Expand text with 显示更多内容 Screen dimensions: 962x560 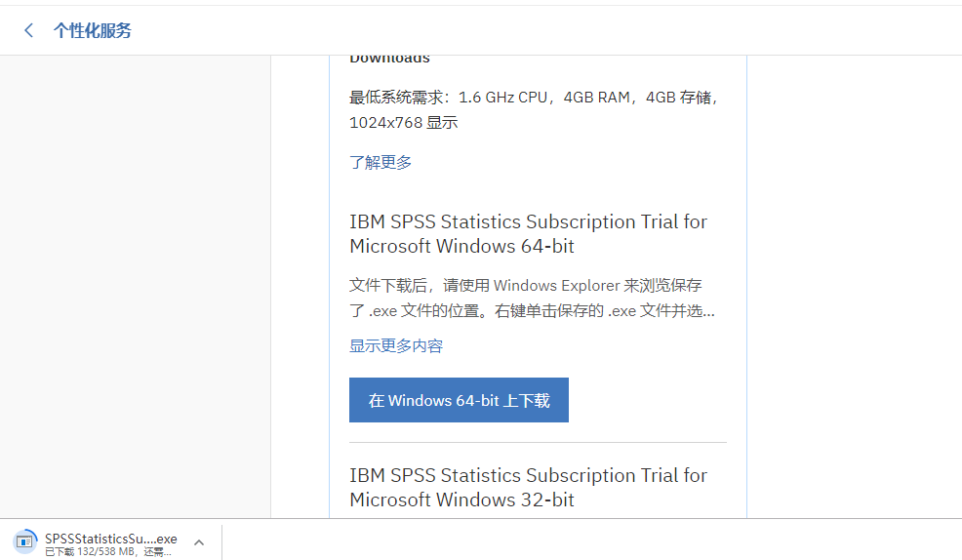[x=396, y=345]
